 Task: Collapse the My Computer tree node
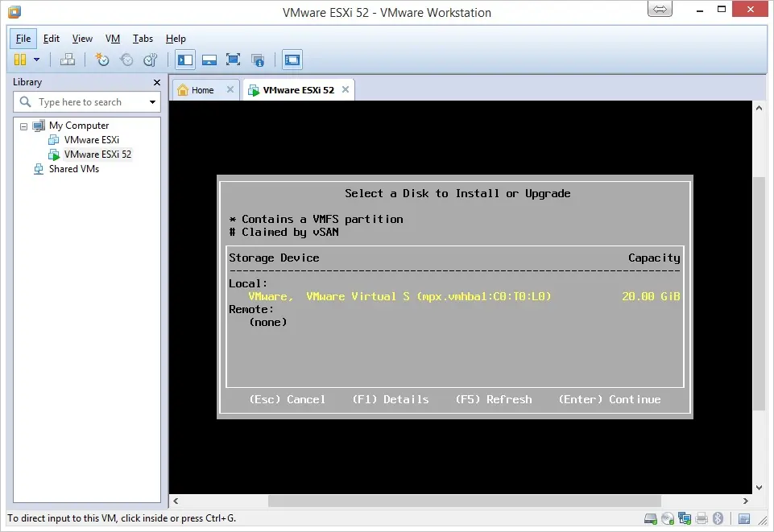click(x=23, y=126)
